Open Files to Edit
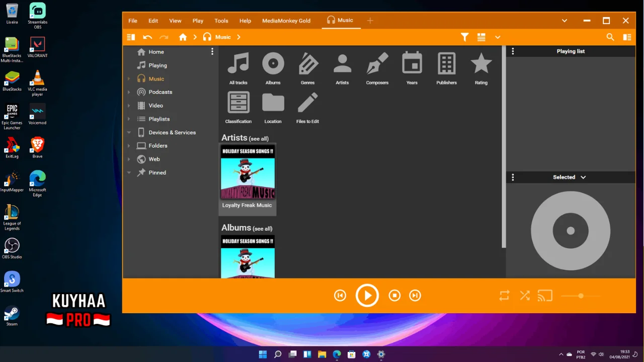 (x=308, y=107)
